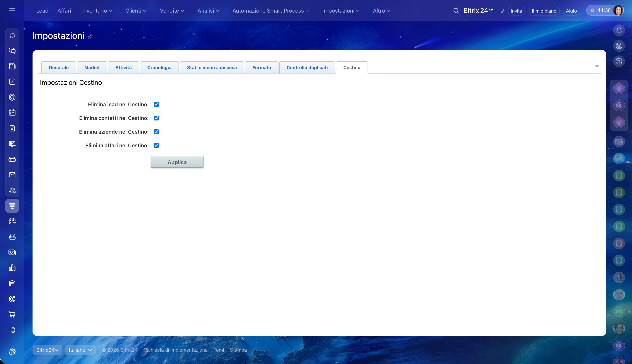This screenshot has width=632, height=364.
Task: Uncheck Elimina lead nel Cestino
Action: click(156, 105)
